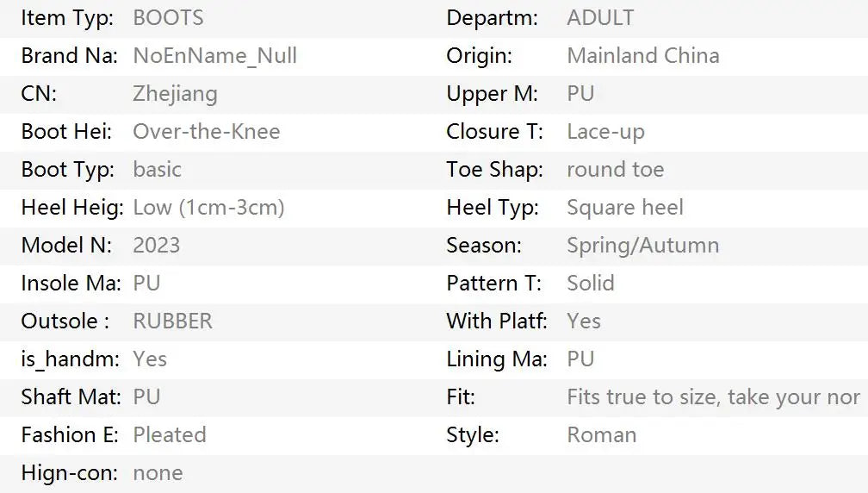Click the With Platf label
Viewport: 868px width, 493px height.
[497, 321]
